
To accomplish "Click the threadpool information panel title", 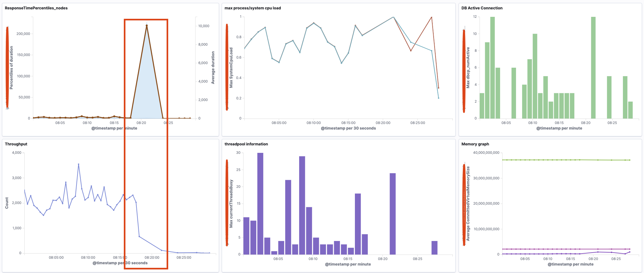I will click(x=246, y=144).
